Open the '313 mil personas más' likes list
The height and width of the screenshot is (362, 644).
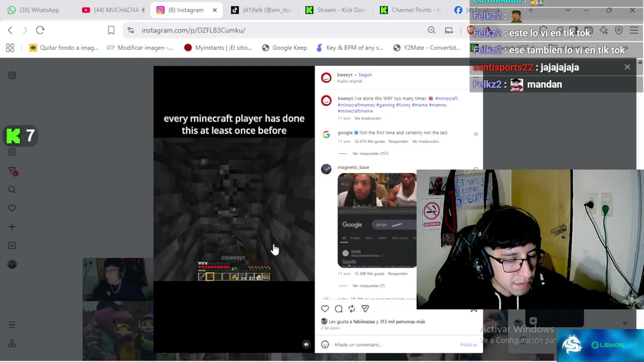point(403,322)
